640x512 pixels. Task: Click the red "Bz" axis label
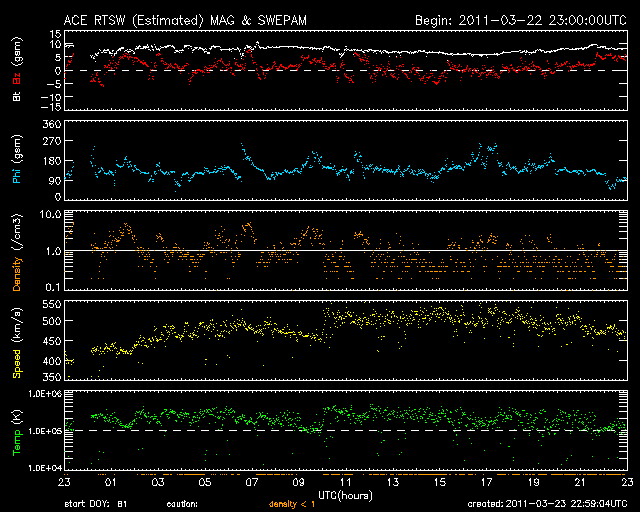click(17, 79)
